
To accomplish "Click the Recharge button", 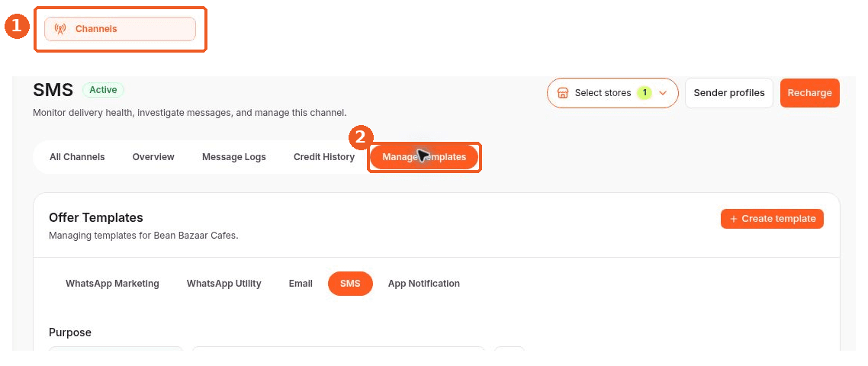I will [x=809, y=93].
